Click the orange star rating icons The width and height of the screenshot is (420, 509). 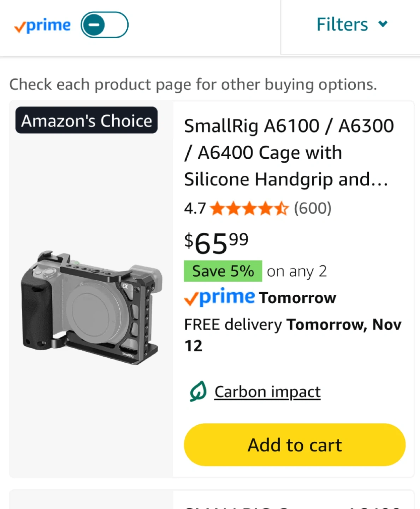(249, 209)
